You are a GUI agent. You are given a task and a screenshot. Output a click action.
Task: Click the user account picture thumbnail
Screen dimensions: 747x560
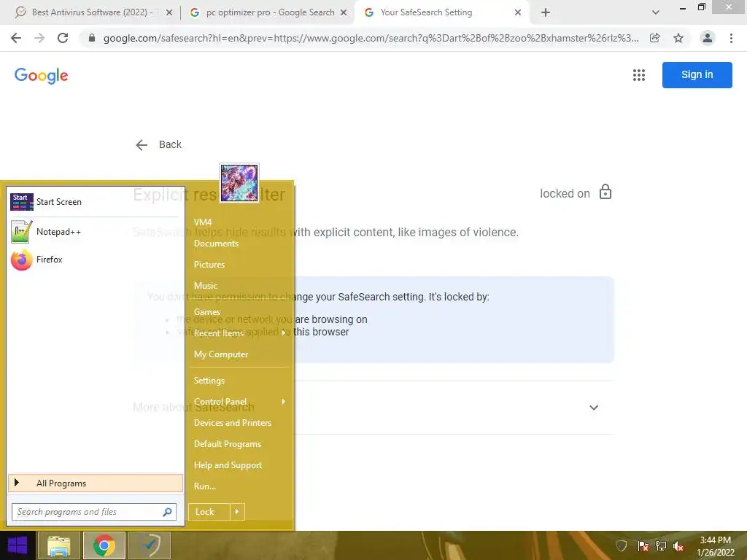point(239,183)
